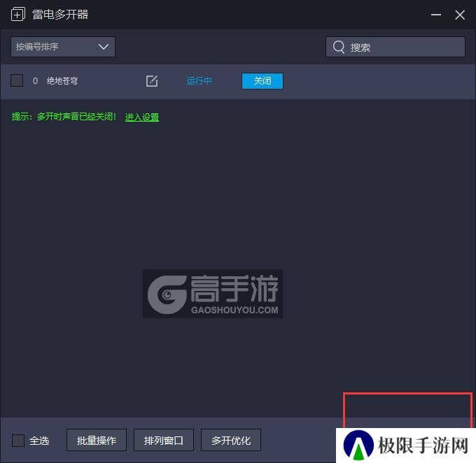Click the magnifier icon in search box
This screenshot has width=476, height=463.
339,47
